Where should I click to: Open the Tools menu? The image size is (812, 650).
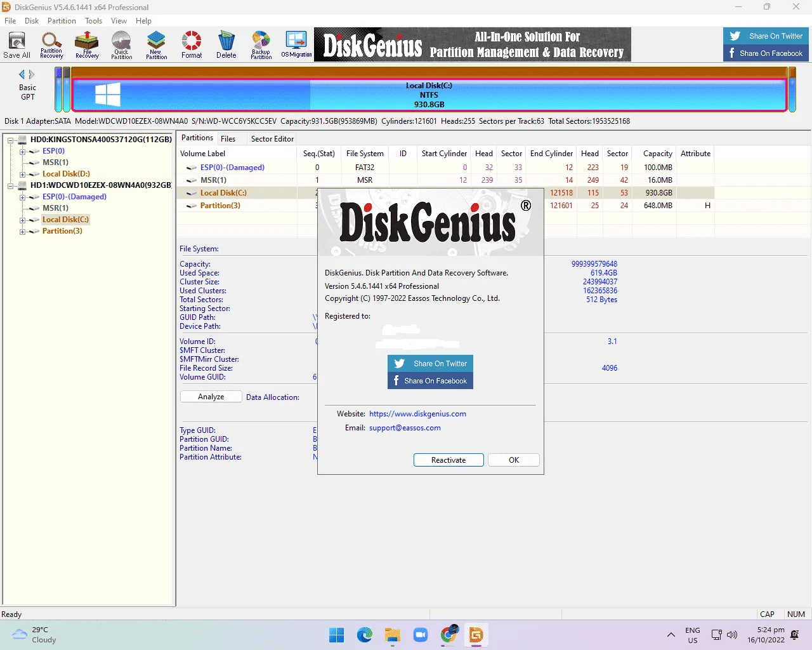(x=93, y=21)
